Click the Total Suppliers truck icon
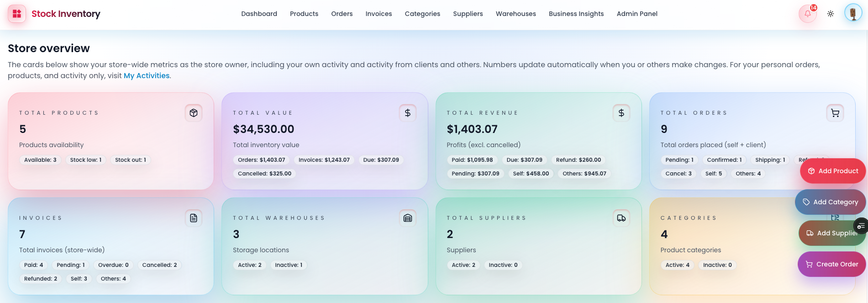 tap(621, 218)
